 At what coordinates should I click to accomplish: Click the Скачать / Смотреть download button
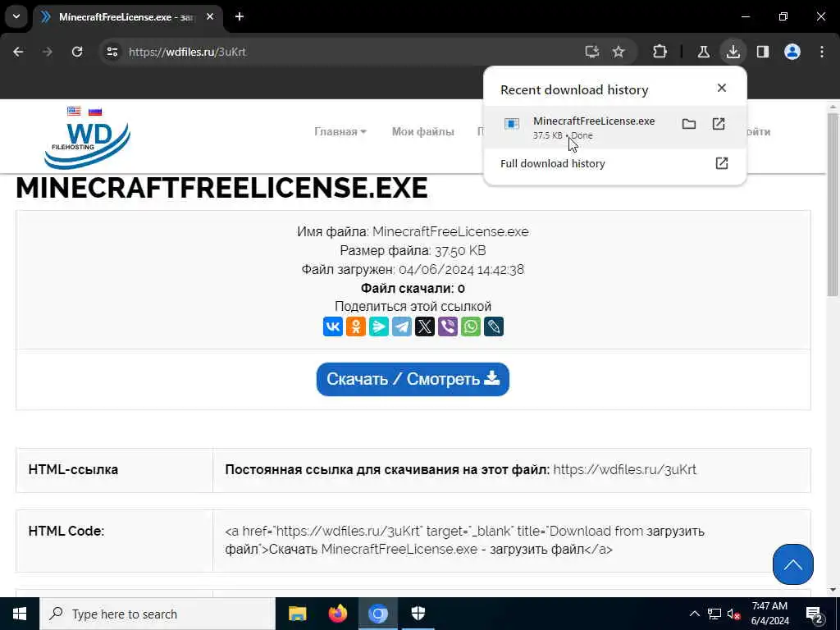413,379
